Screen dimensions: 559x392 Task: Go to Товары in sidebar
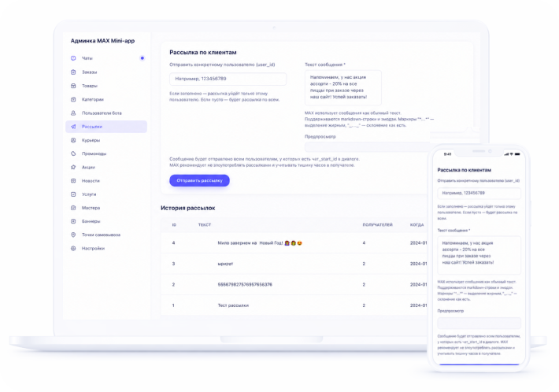tap(106, 86)
